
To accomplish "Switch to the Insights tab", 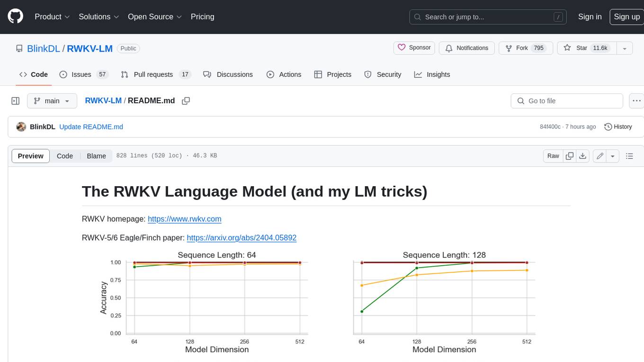I will point(432,74).
